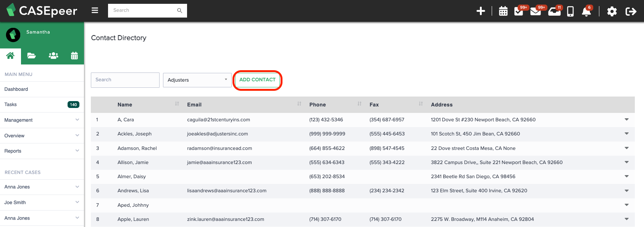Open the Adjusters contact type dropdown
The height and width of the screenshot is (227, 644).
tap(197, 80)
